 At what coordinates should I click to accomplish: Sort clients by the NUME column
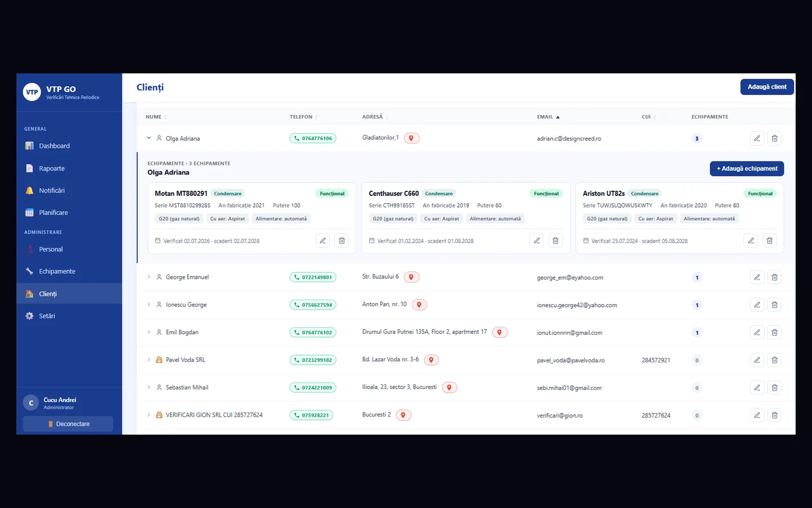(x=156, y=117)
